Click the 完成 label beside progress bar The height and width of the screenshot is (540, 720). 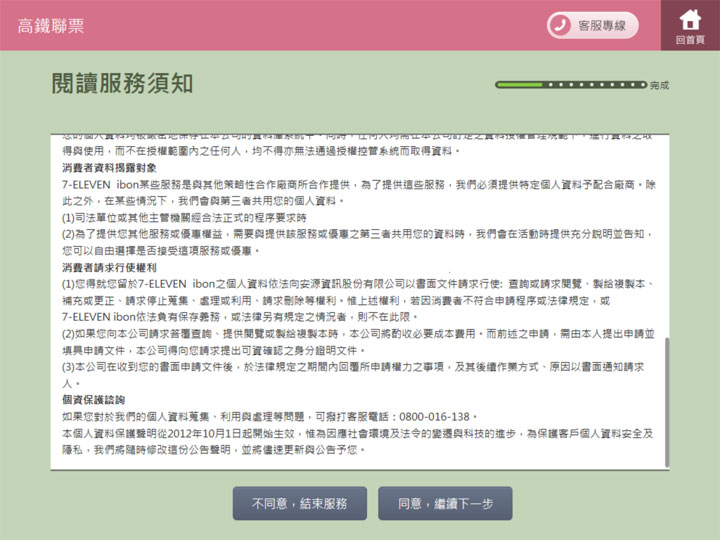pos(659,86)
